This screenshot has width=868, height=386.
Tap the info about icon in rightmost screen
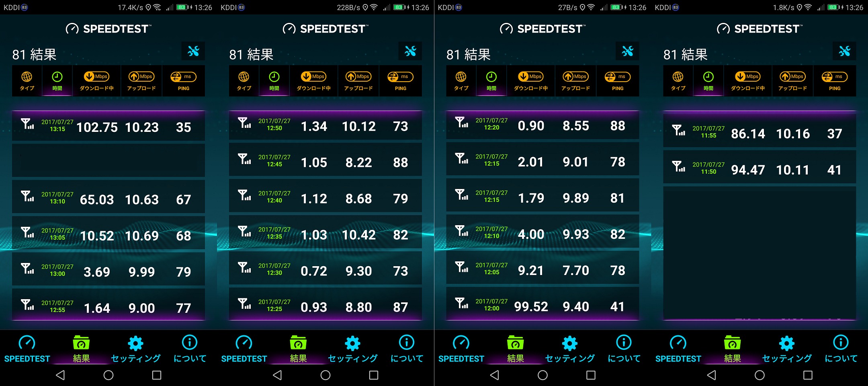841,349
